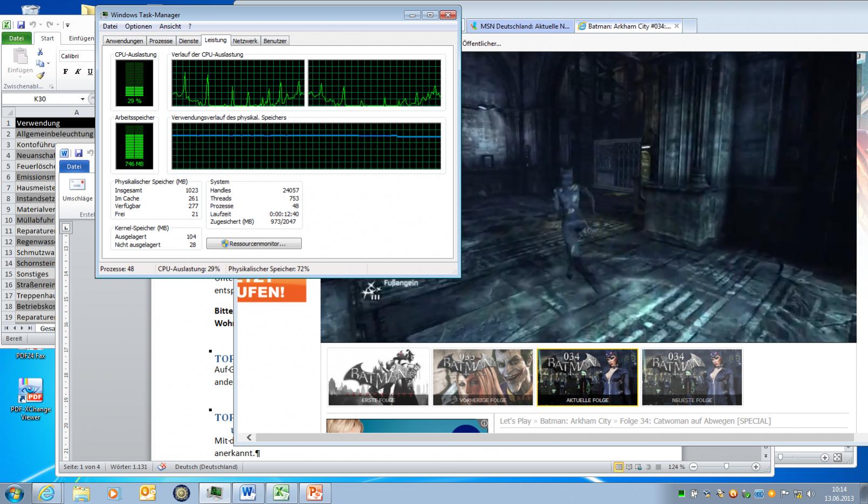Select the Format Painter brush in Excel
The height and width of the screenshot is (504, 868).
[x=40, y=76]
